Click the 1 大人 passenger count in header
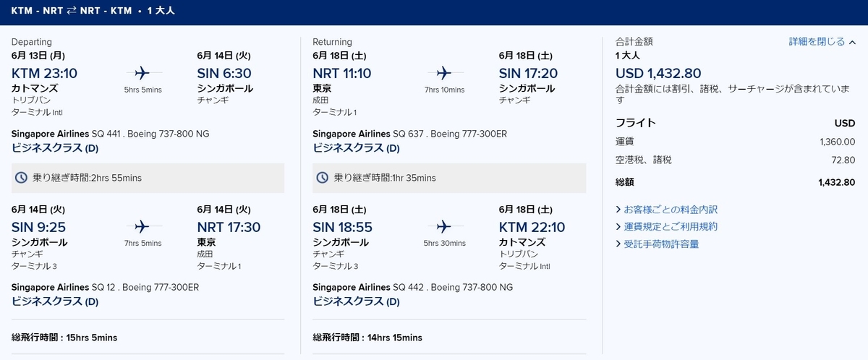 [x=161, y=11]
